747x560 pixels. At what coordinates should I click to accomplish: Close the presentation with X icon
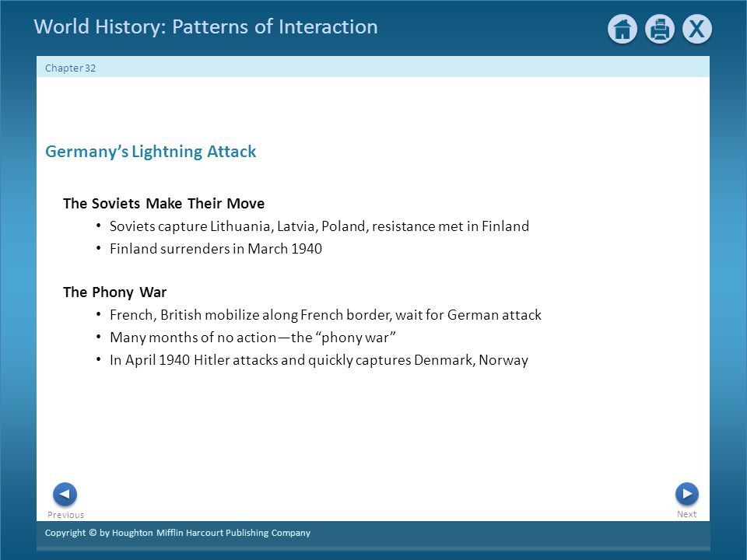697,29
